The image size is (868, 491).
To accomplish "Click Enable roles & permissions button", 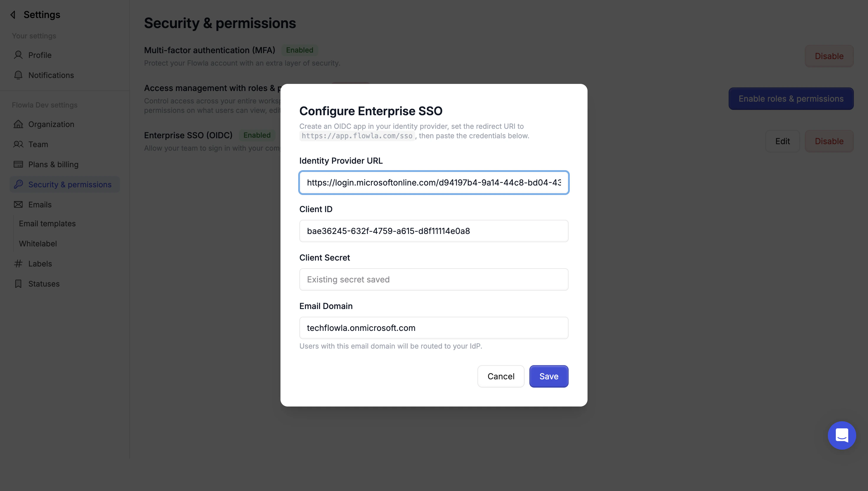I will click(791, 98).
